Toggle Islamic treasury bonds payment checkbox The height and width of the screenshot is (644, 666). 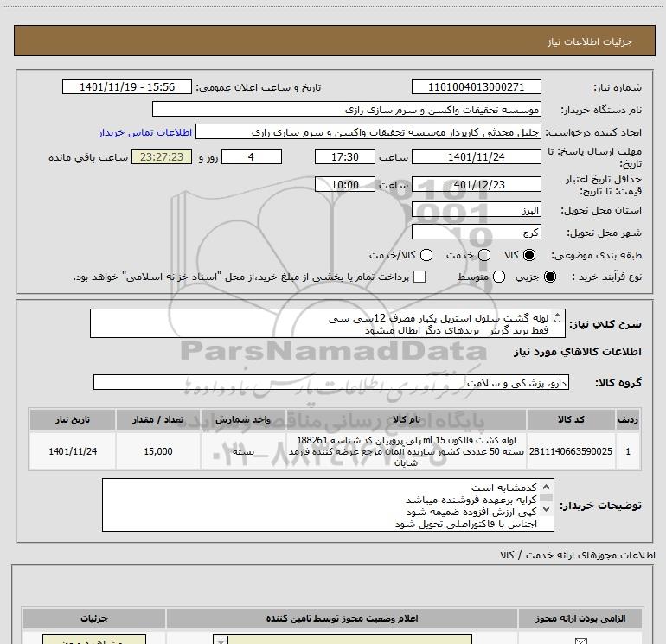click(419, 277)
